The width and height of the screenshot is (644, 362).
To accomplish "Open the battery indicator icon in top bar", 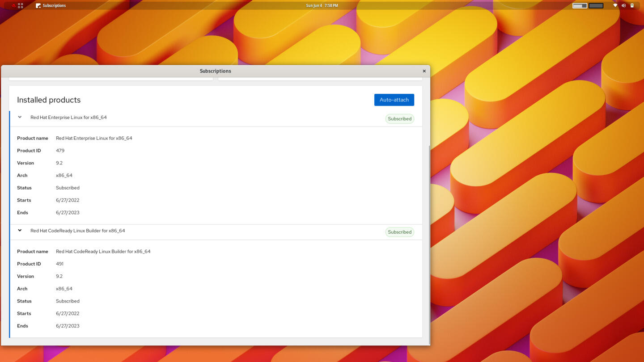I will 632,5.
